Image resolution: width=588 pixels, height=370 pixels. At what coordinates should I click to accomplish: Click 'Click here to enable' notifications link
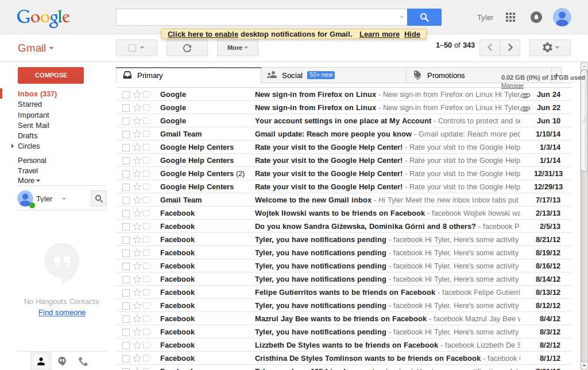pyautogui.click(x=203, y=34)
